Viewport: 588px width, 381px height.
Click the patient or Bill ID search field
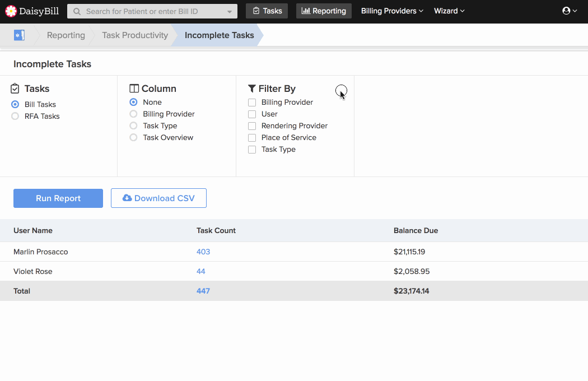pyautogui.click(x=152, y=11)
